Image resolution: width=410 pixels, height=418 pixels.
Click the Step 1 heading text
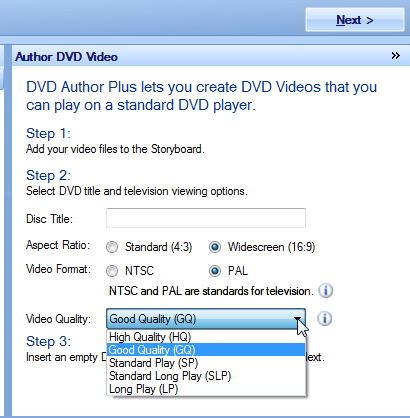(48, 133)
